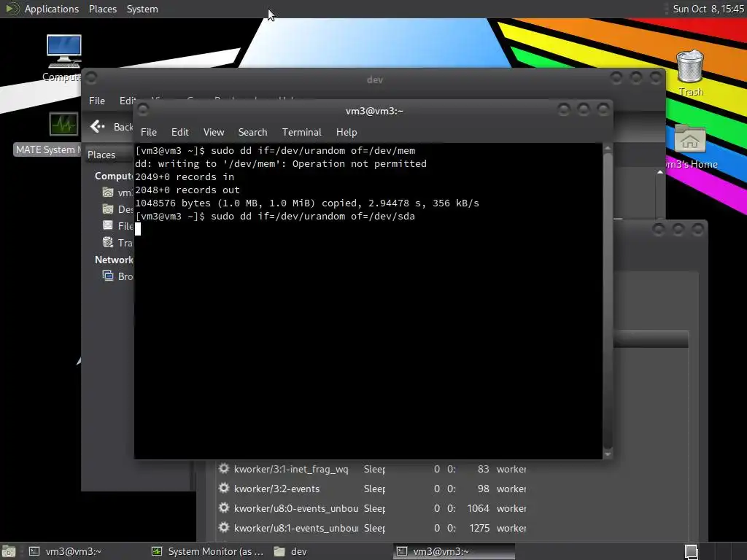The width and height of the screenshot is (747, 560).
Task: Open the Terminal menu
Action: (x=301, y=133)
